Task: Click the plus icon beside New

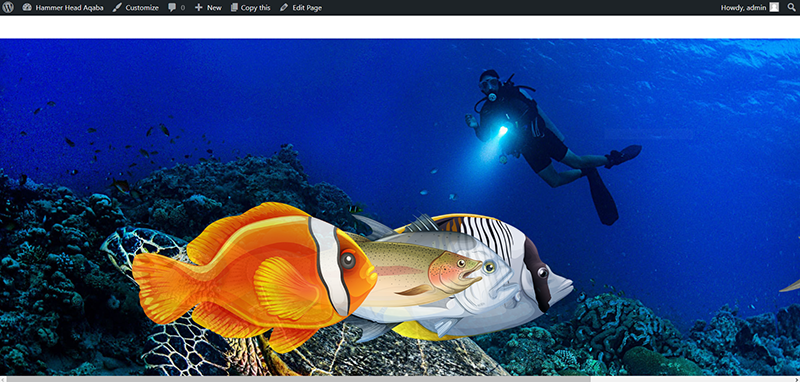Action: tap(198, 8)
